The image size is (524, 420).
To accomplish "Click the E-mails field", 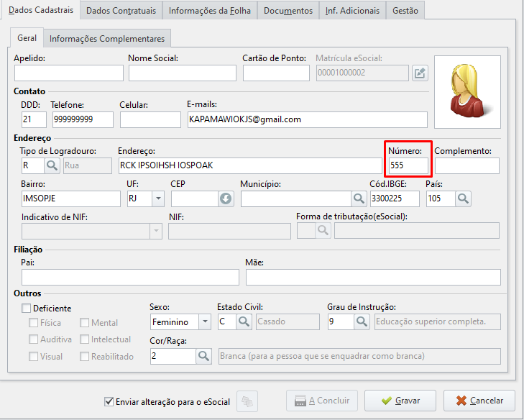I will (308, 119).
